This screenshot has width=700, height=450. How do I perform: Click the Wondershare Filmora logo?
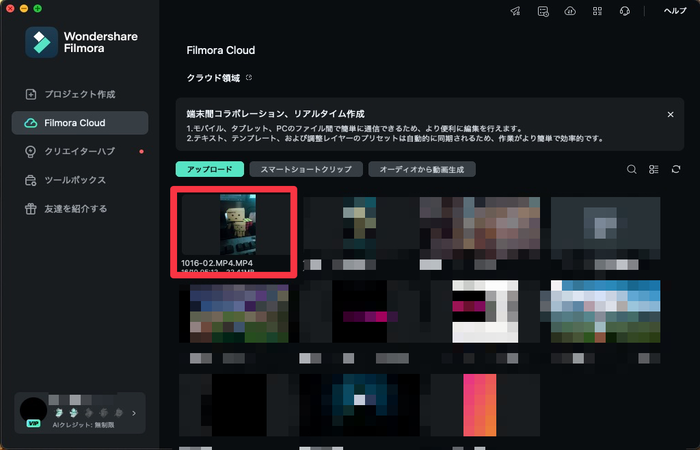pyautogui.click(x=42, y=43)
